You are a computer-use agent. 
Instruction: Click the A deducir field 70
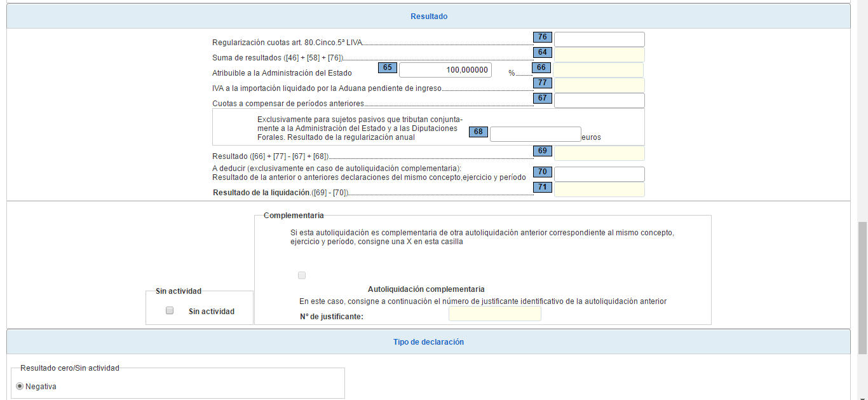point(599,174)
